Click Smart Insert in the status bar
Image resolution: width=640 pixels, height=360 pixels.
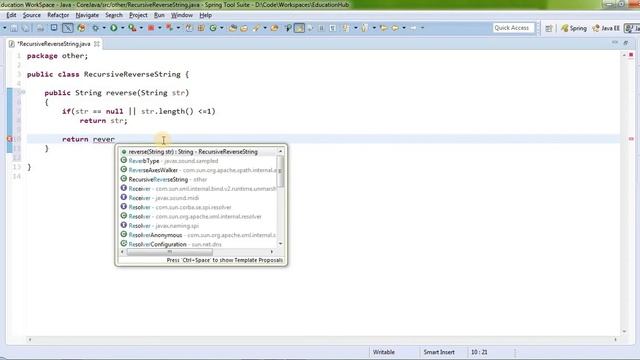point(439,352)
